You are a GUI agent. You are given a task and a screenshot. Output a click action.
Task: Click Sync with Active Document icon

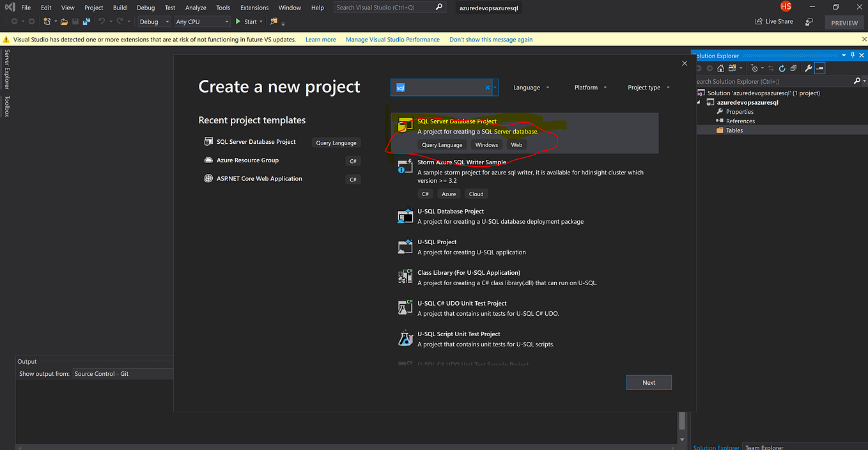771,68
